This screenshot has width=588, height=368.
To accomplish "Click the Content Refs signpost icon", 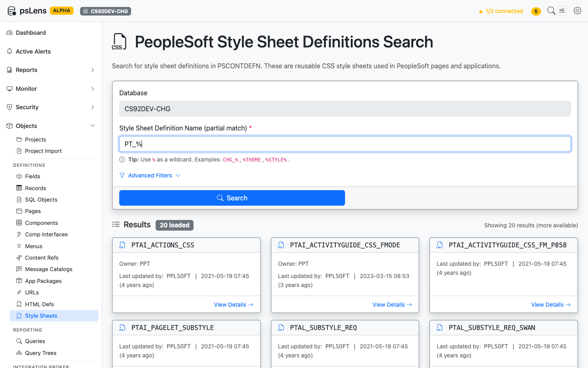I will click(19, 258).
